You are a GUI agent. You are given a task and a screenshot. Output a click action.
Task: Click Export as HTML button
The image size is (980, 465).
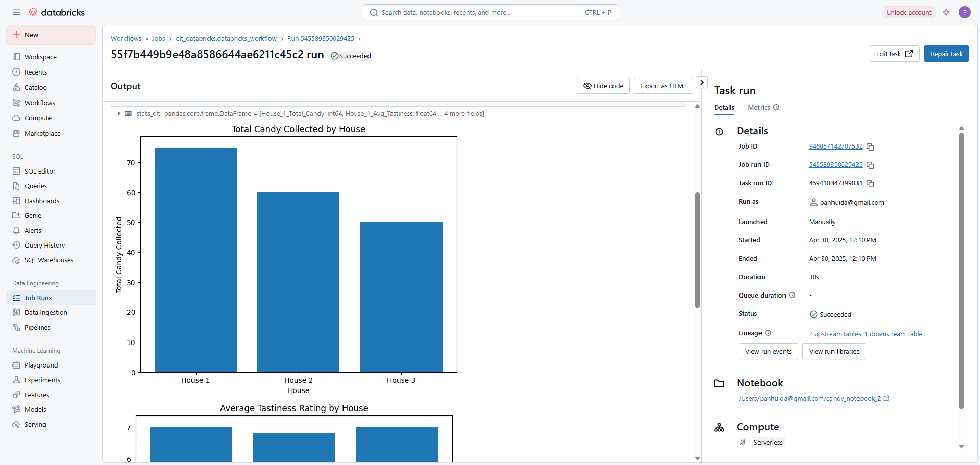[664, 86]
